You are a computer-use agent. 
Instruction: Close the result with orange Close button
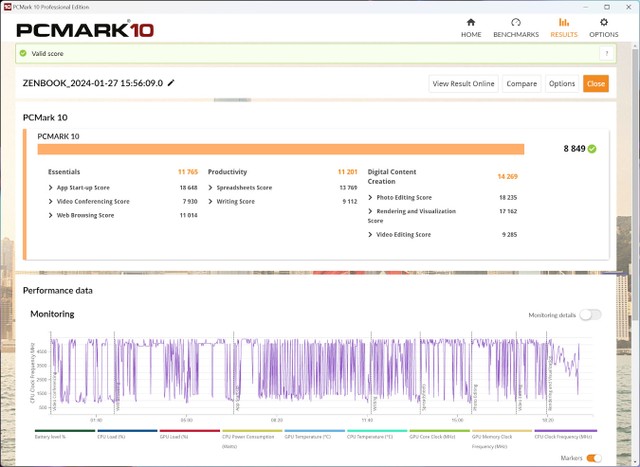pyautogui.click(x=596, y=84)
